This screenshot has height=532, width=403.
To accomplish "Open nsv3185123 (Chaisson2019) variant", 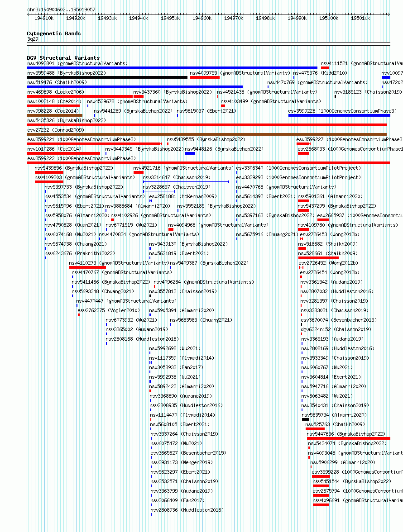I will point(368,92).
